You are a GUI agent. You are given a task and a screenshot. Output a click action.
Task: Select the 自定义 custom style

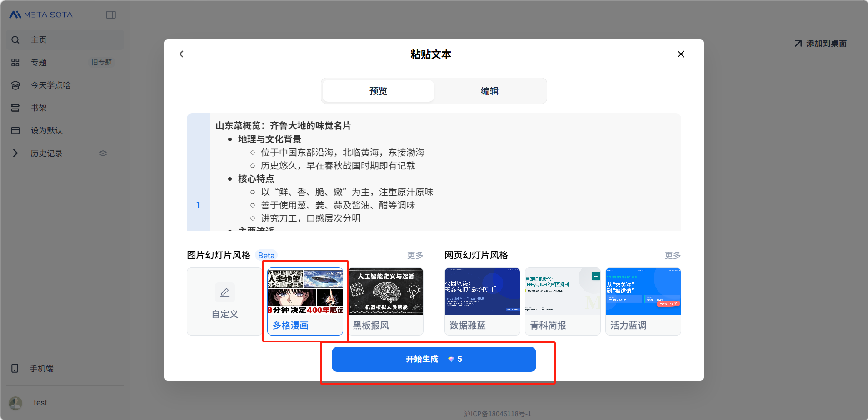click(224, 301)
